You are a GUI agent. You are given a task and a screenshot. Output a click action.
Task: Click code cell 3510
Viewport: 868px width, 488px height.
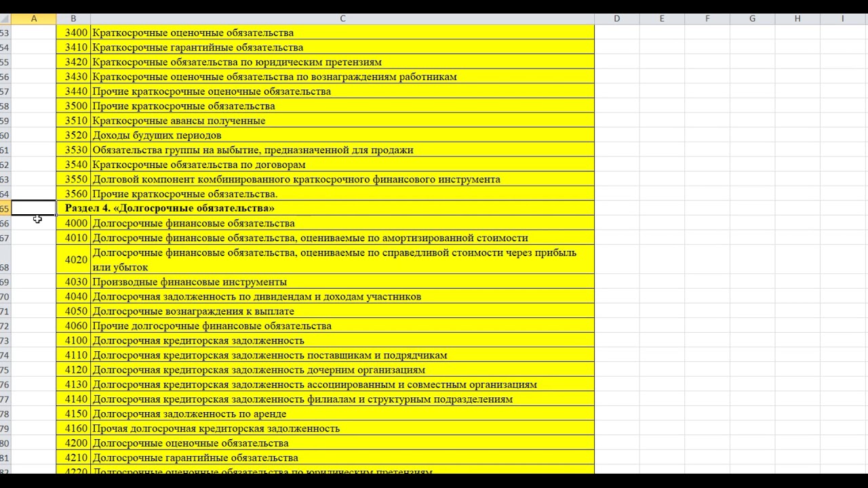[73, 121]
